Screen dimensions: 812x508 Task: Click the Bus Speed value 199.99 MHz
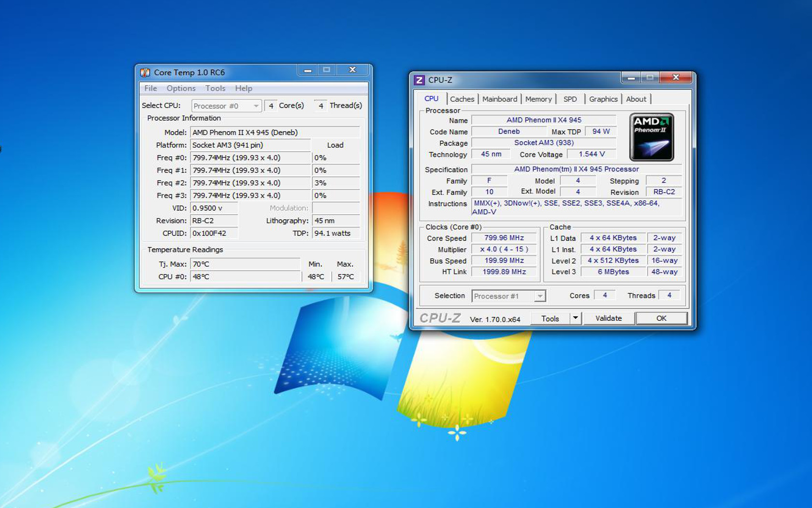click(504, 261)
